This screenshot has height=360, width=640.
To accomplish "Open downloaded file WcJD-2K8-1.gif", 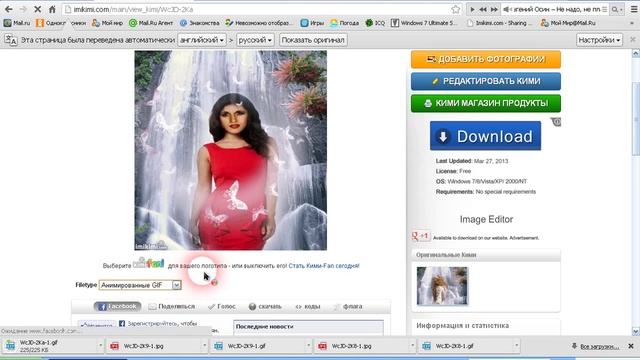I will (x=465, y=346).
